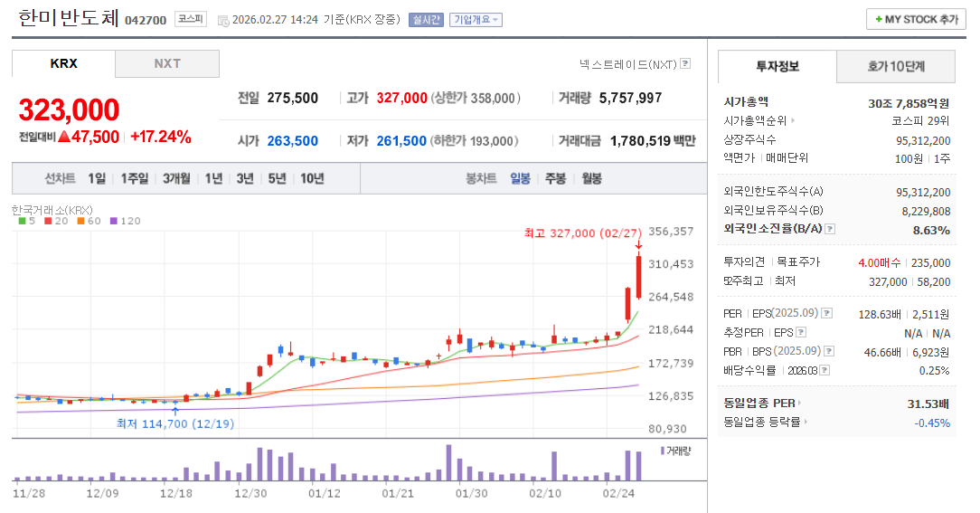The height and width of the screenshot is (513, 980).
Task: Open help icon next to PBR BPS(2025.09)
Action: click(x=829, y=352)
